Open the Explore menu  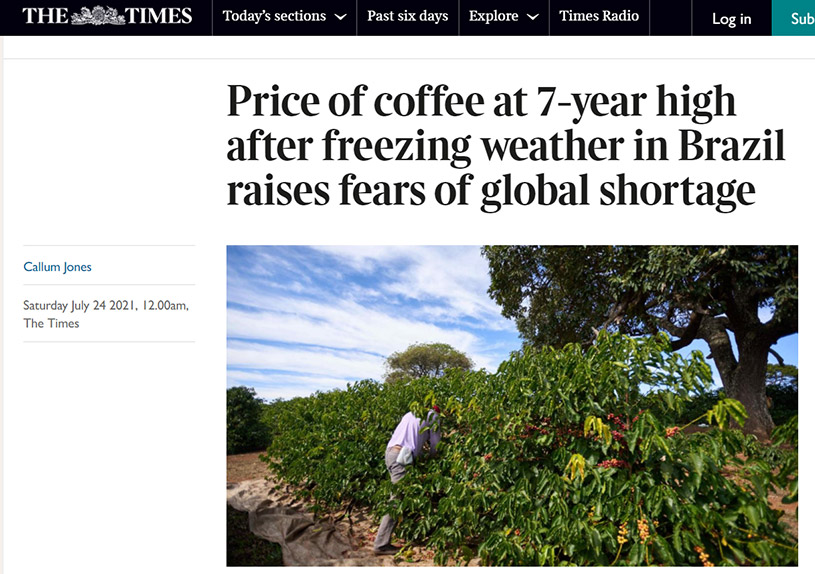click(494, 16)
